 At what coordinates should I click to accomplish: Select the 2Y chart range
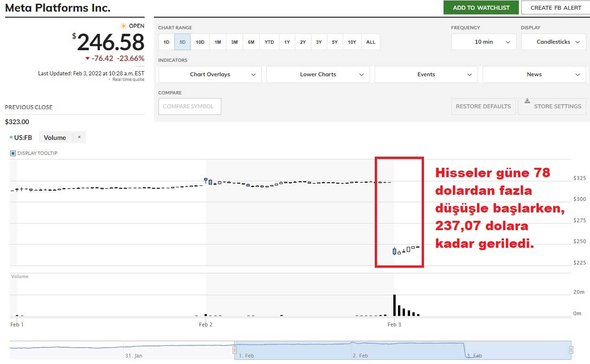tap(303, 42)
